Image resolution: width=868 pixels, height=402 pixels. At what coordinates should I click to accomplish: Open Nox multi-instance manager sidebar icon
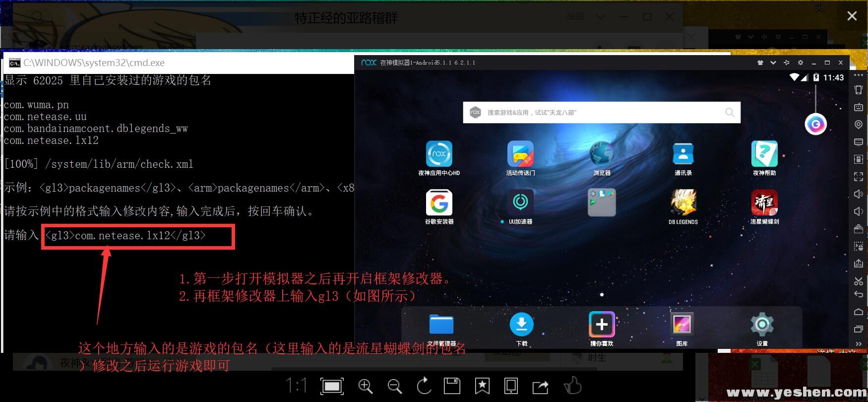[859, 229]
